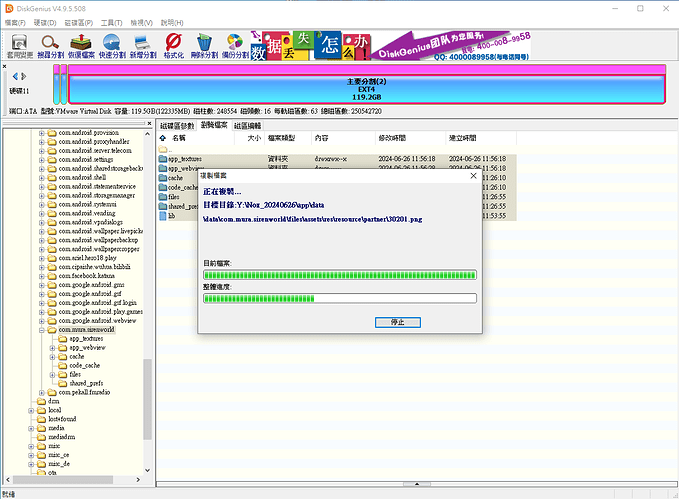This screenshot has height=499, width=679.
Task: Click the Save All toolbar icon
Action: coord(20,43)
